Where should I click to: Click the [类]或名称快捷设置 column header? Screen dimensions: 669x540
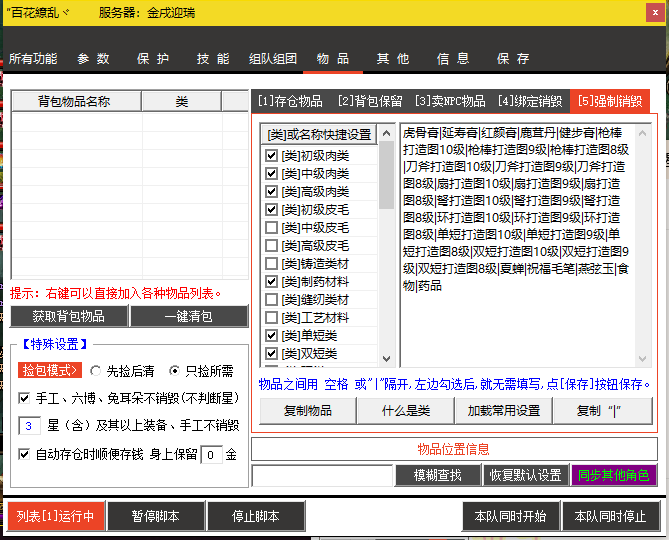click(319, 135)
